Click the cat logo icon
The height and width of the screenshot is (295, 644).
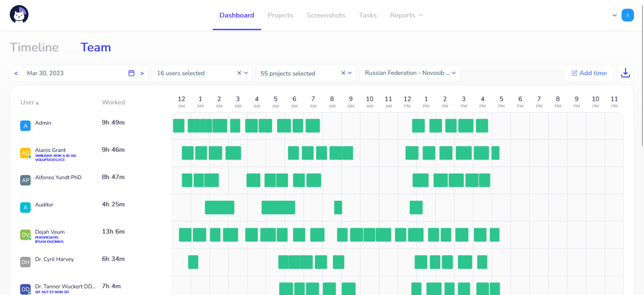coord(19,15)
